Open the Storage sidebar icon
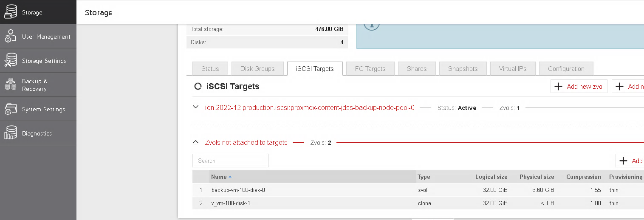This screenshot has height=220, width=644. point(10,12)
